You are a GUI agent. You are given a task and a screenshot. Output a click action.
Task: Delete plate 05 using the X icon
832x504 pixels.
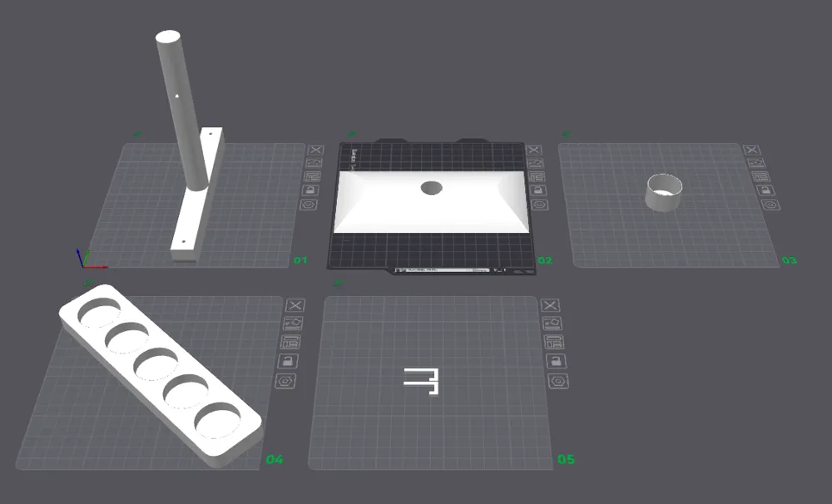tap(550, 305)
